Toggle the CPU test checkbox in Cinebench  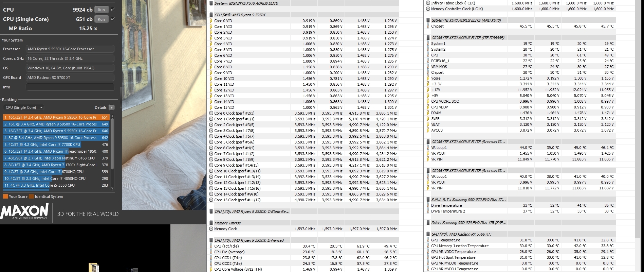[113, 10]
